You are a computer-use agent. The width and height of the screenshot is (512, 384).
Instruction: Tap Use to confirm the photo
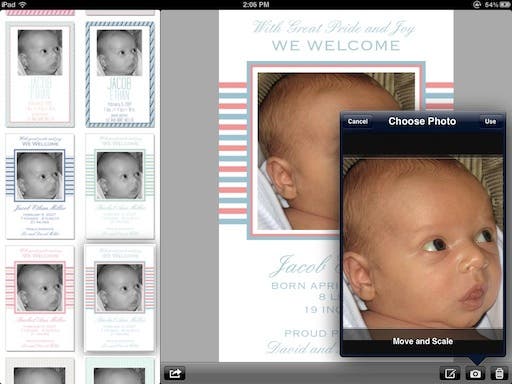coord(490,121)
